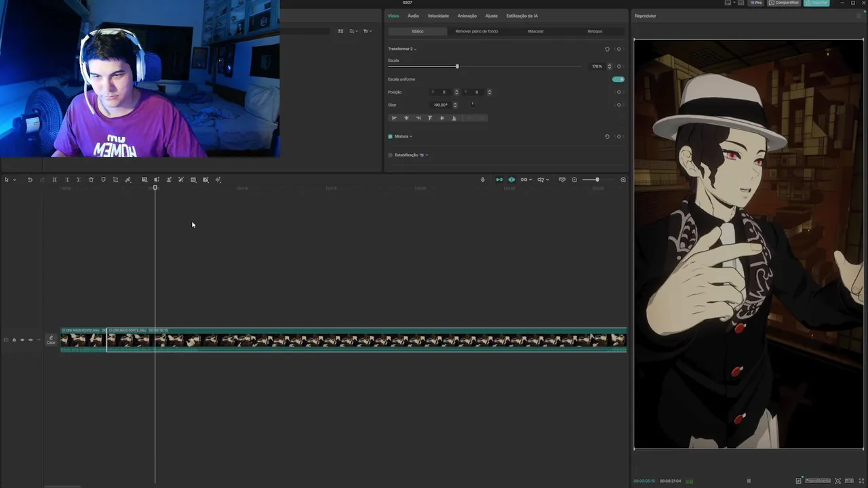Add keyframe for Posição

click(618, 92)
